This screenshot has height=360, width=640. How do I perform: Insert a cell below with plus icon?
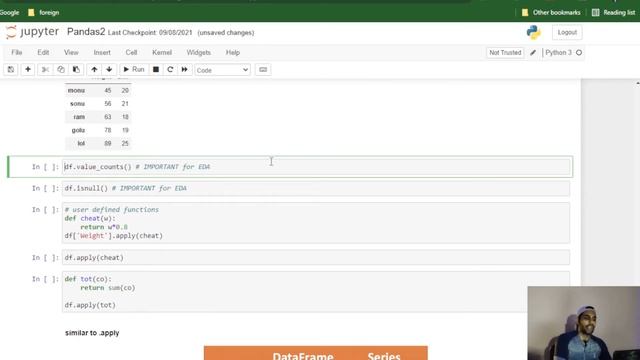(28, 69)
